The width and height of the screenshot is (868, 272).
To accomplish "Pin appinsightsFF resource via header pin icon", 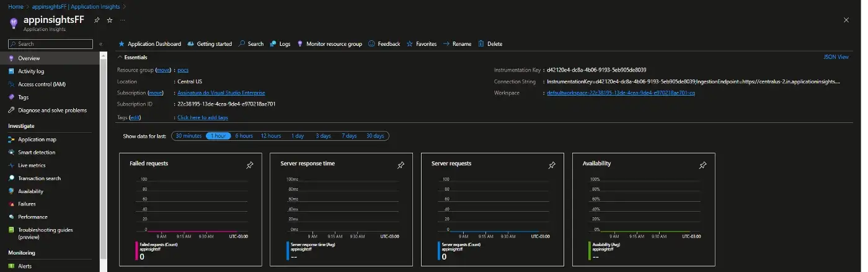I will tap(97, 20).
